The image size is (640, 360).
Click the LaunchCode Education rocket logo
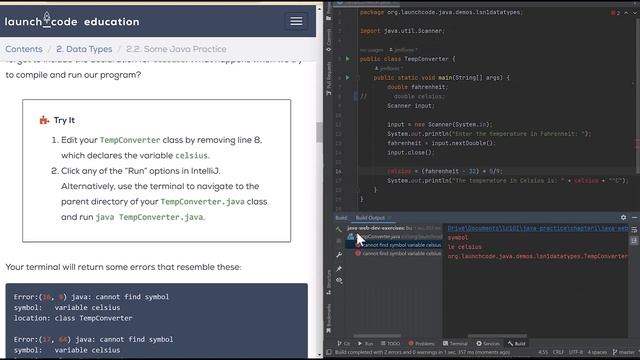(47, 20)
